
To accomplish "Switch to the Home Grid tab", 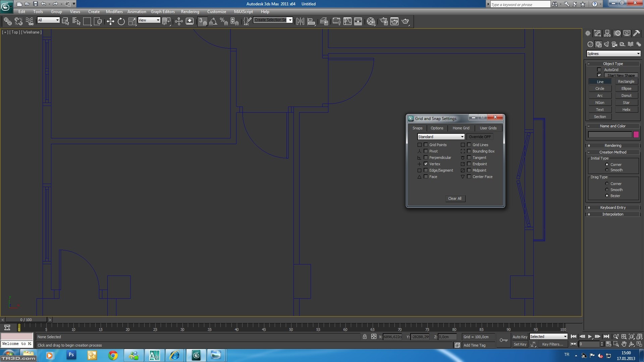I will (461, 128).
